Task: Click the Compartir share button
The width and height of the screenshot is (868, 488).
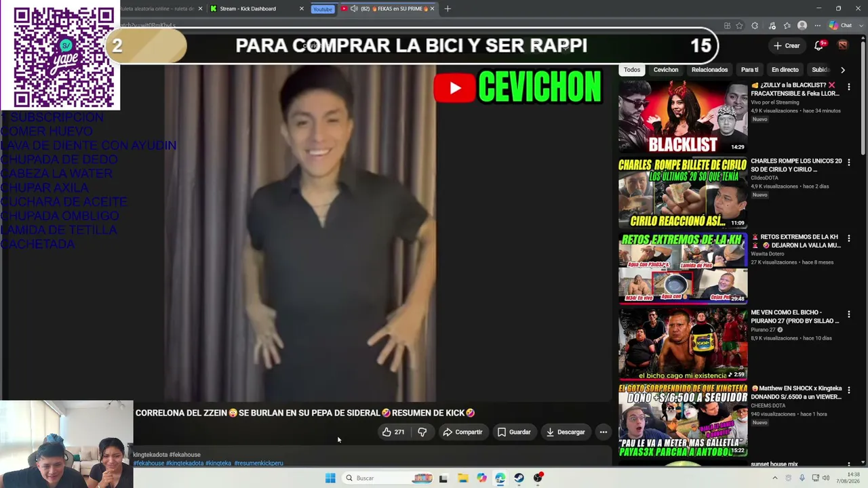Action: click(x=462, y=432)
